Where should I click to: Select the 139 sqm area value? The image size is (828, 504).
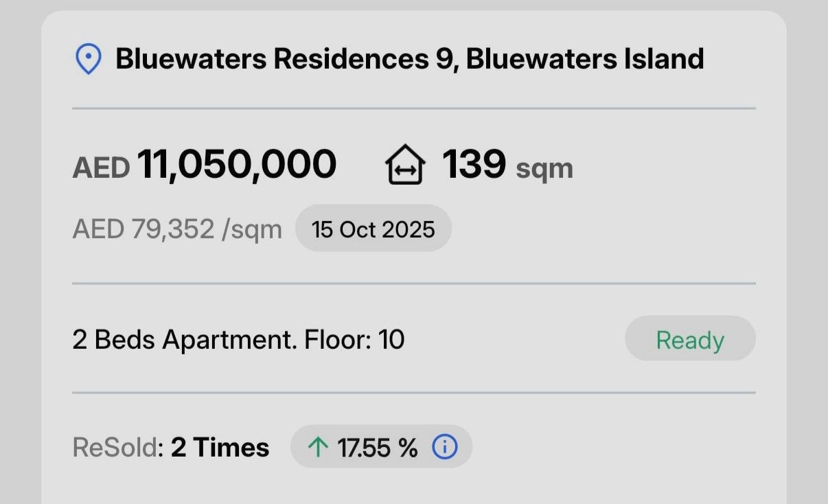(508, 165)
